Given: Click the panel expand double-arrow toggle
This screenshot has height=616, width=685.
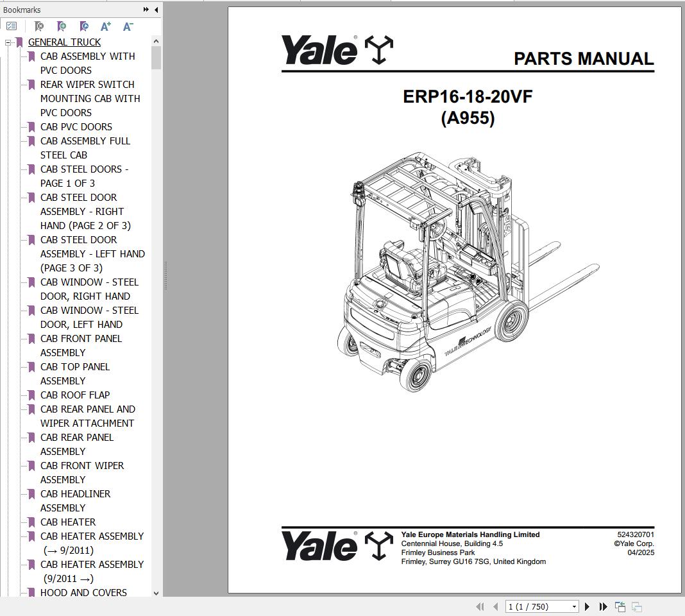Looking at the screenshot, I should 146,10.
